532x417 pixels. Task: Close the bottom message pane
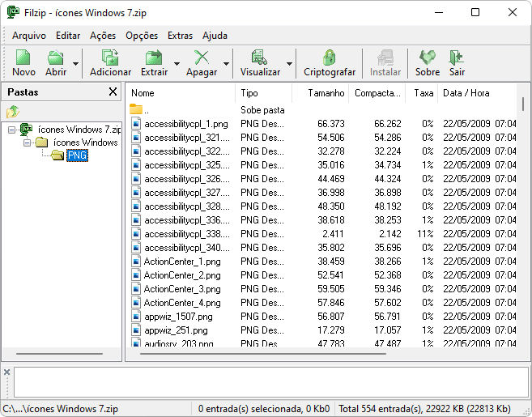pyautogui.click(x=6, y=372)
